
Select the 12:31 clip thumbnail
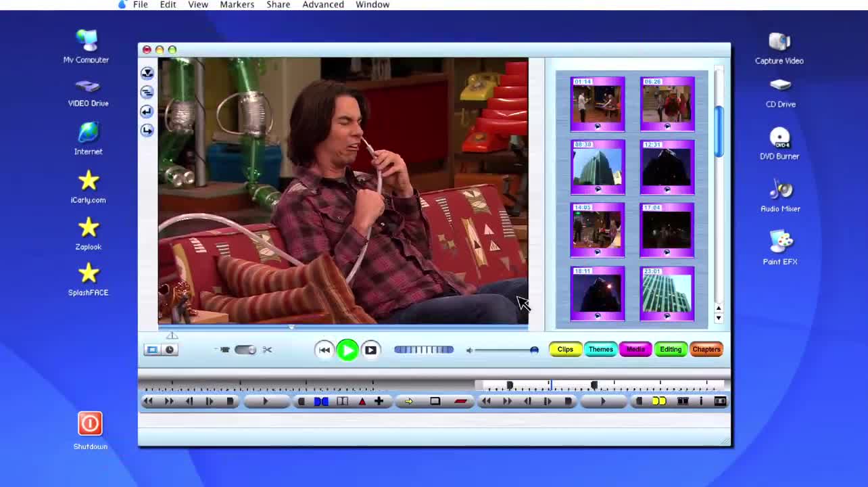667,167
